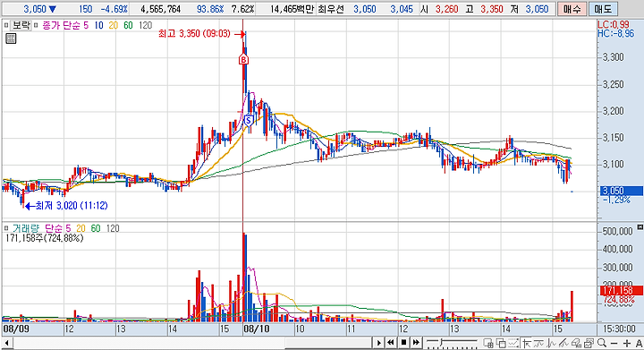Image resolution: width=644 pixels, height=350 pixels.
Task: Click the 08/10 date label on time axis
Action: [x=257, y=329]
